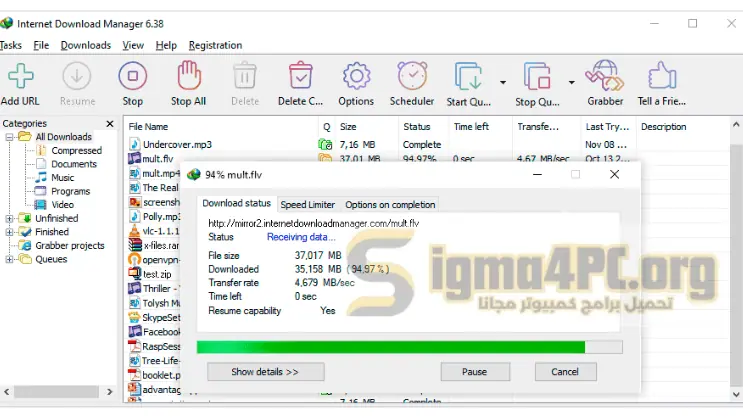Select x-files.rar file in list

click(x=162, y=245)
